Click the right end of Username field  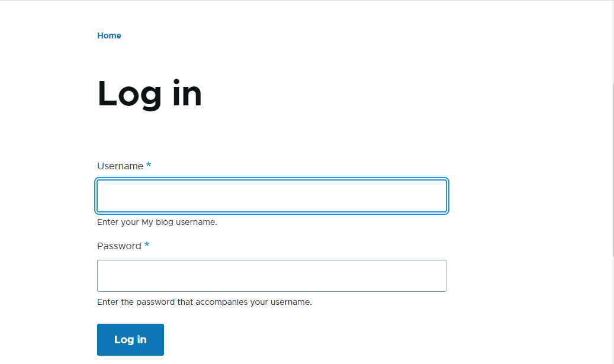(x=435, y=196)
